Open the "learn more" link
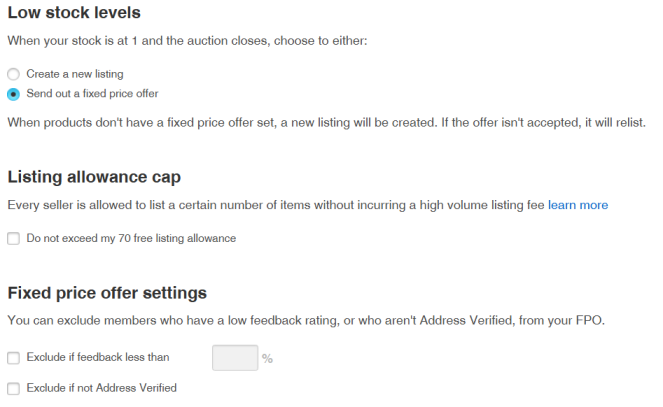 [x=577, y=205]
